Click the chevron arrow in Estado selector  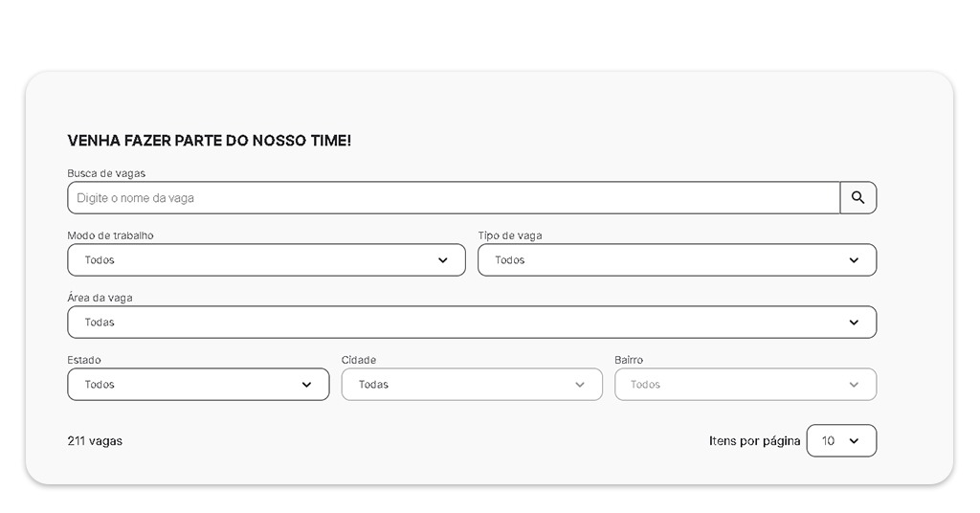coord(306,385)
